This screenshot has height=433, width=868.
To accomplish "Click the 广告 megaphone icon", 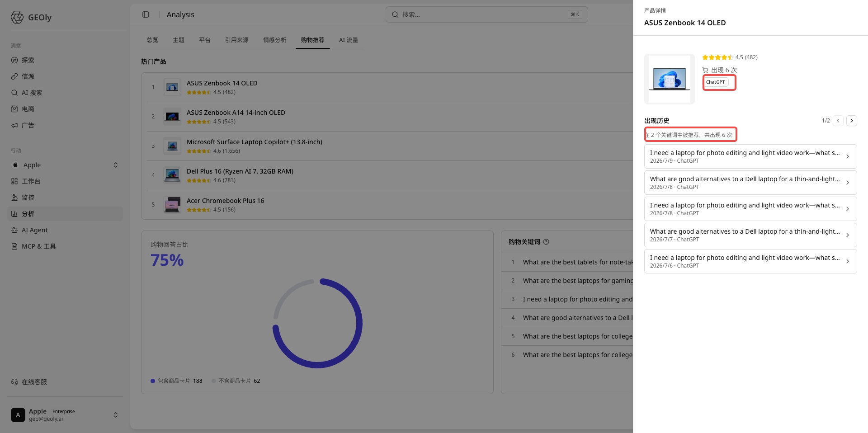I will [x=14, y=125].
